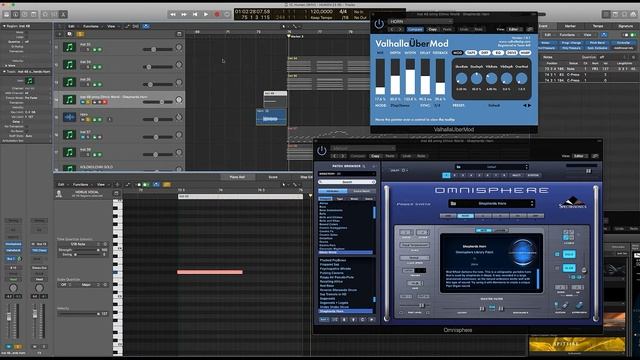Viewport: 640px width, 360px height.
Task: Collapse the Region inspector disclosure triangle
Action: click(x=4, y=26)
